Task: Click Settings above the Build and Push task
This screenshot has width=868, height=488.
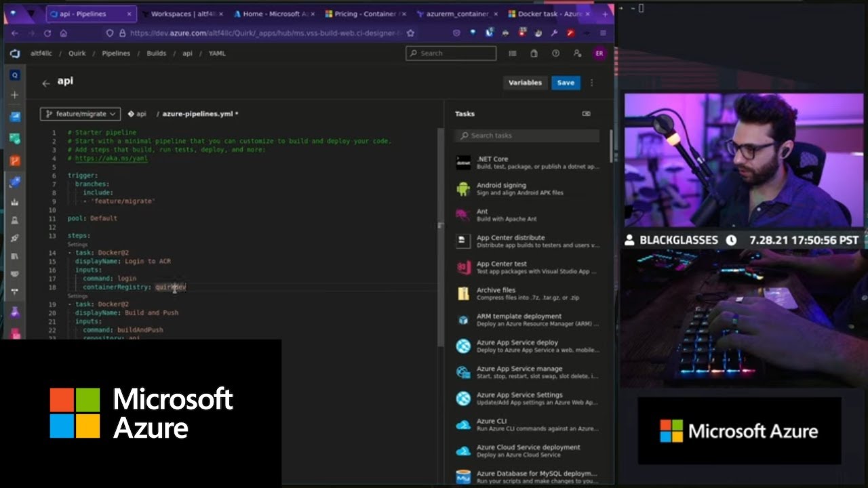Action: coord(77,296)
